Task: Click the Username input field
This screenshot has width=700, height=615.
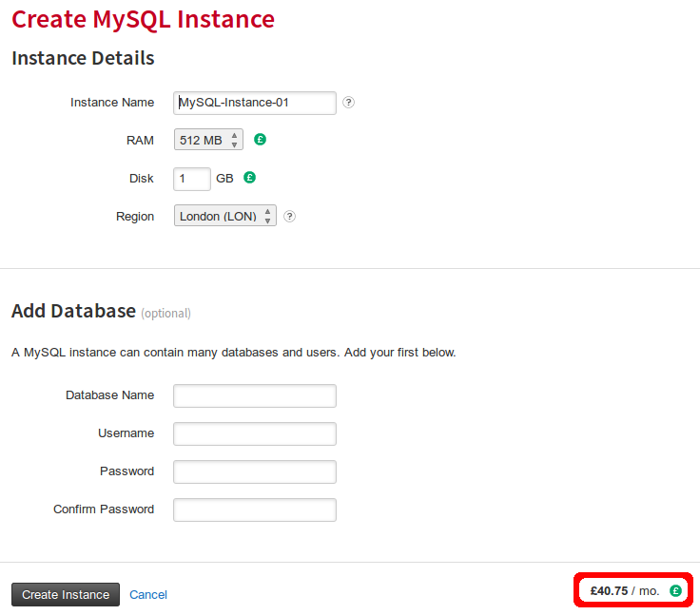Action: 255,433
